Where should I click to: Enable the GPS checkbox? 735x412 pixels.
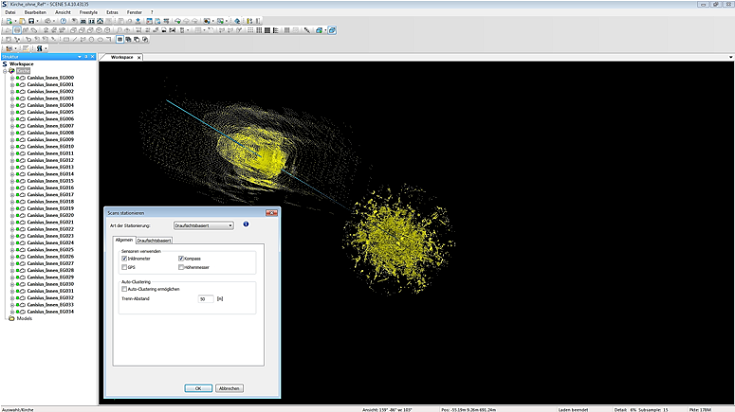(124, 267)
